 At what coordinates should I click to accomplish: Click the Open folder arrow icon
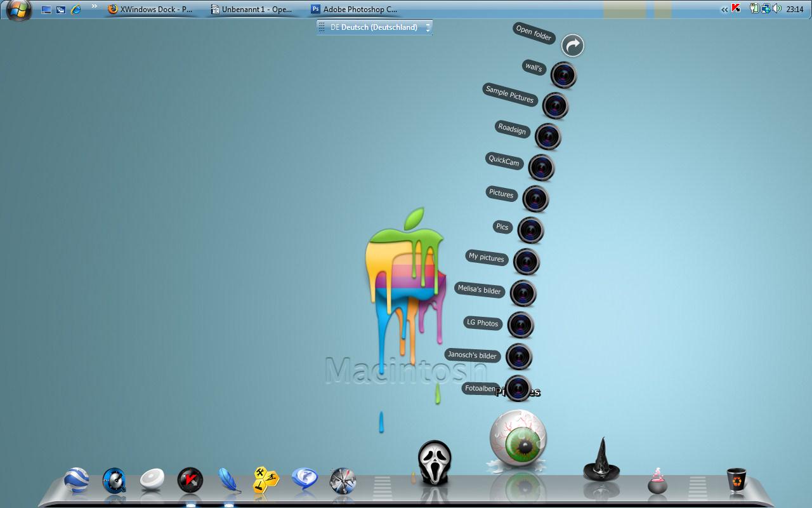(x=573, y=46)
